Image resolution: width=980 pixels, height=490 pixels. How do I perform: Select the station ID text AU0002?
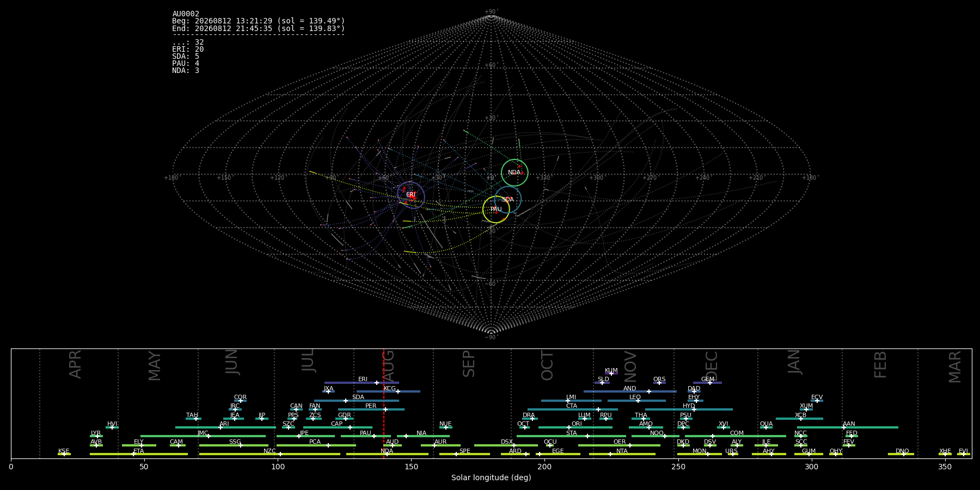tap(186, 14)
